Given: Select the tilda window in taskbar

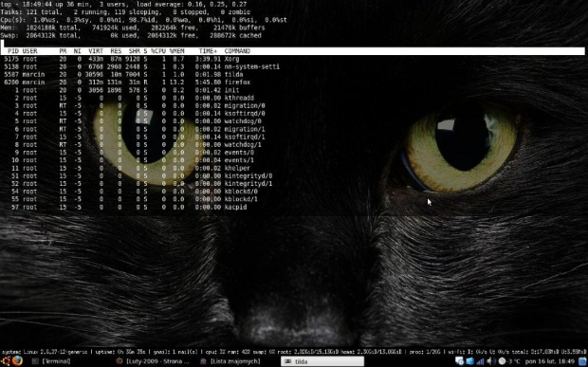Looking at the screenshot, I should [x=322, y=361].
